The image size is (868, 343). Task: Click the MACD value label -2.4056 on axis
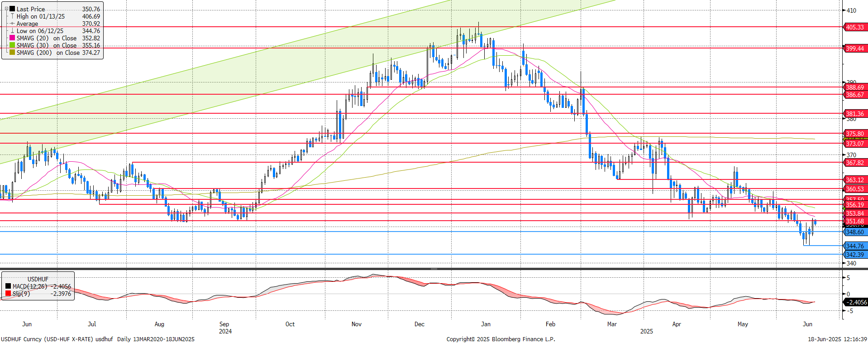(x=856, y=302)
